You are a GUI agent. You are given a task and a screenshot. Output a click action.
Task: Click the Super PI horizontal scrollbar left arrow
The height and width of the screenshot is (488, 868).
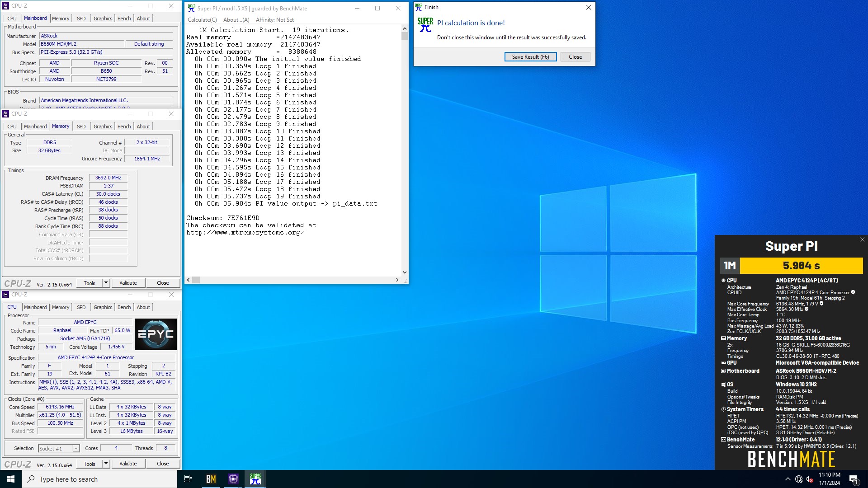point(189,280)
